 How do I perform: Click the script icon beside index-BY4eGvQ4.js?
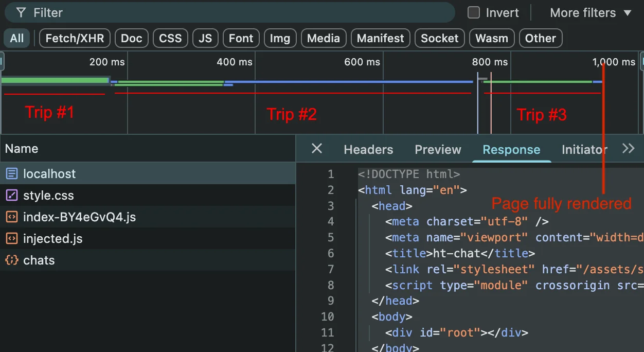click(11, 217)
